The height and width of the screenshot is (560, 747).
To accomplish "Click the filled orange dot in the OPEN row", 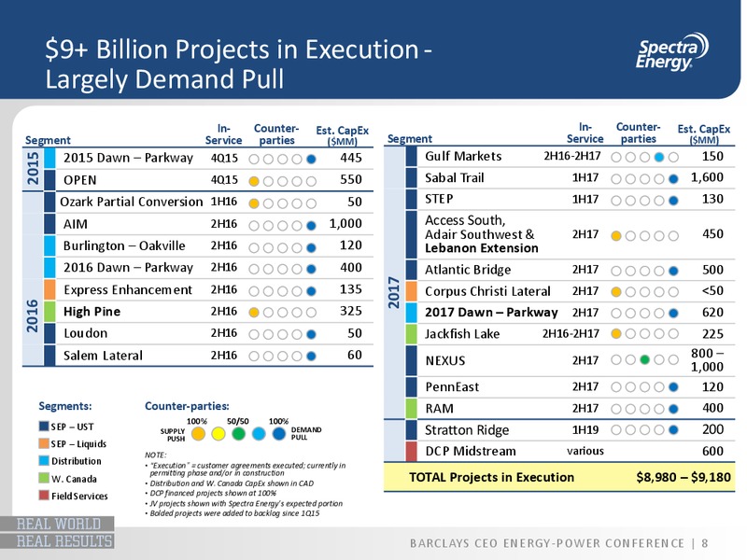I will (254, 181).
